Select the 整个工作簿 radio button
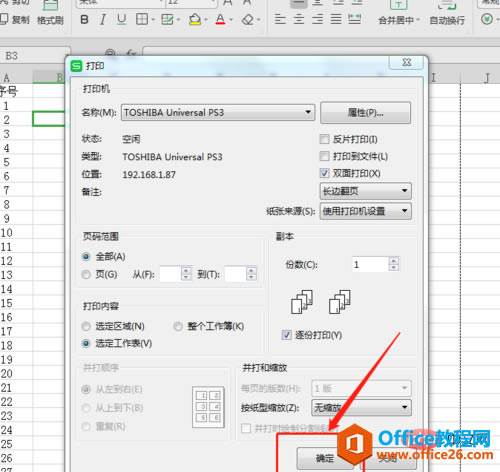 (178, 326)
